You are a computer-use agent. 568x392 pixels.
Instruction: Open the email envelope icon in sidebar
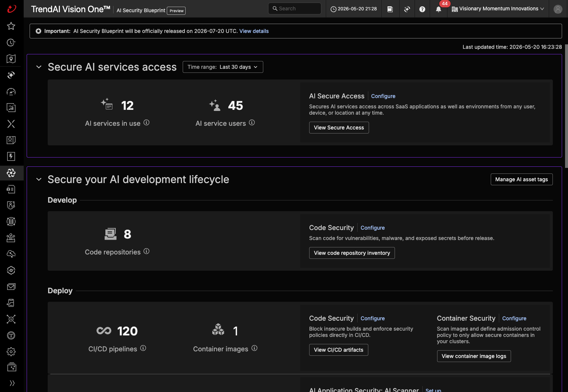[11, 287]
